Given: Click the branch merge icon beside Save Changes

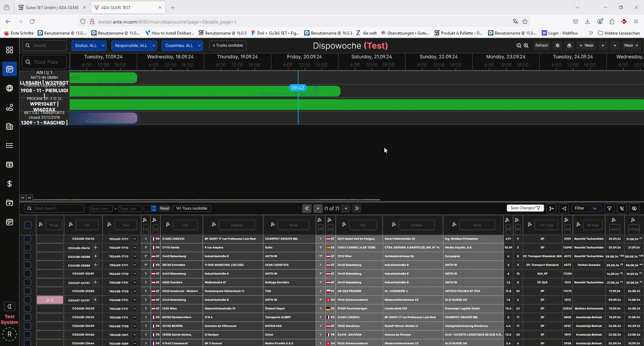Looking at the screenshot, I should (x=551, y=209).
